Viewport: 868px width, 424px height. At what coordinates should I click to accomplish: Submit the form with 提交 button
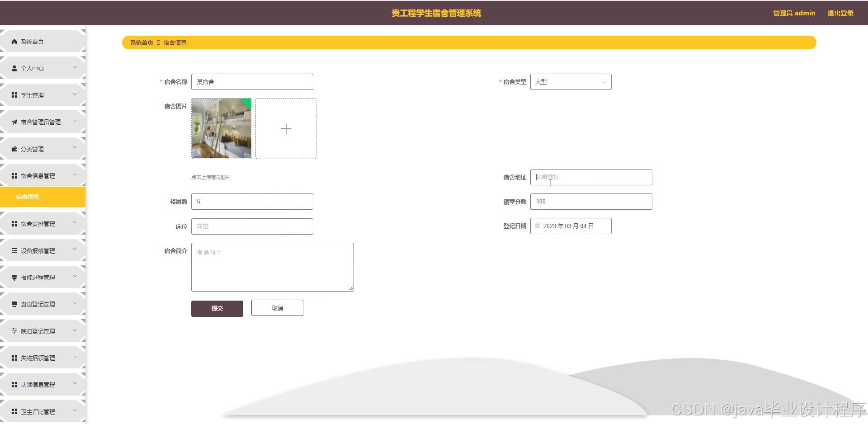point(217,308)
